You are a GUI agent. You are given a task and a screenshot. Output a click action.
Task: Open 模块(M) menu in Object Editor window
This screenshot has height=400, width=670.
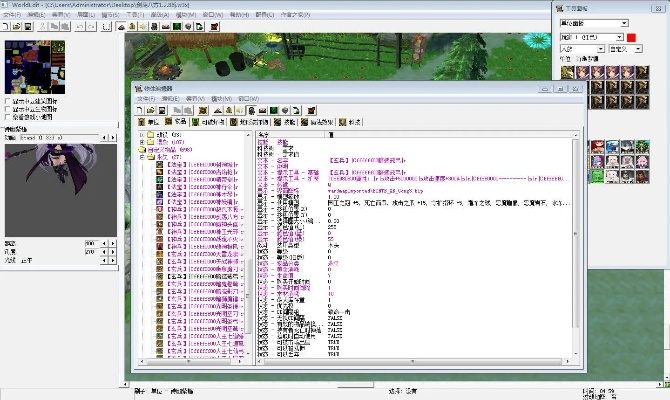click(221, 99)
